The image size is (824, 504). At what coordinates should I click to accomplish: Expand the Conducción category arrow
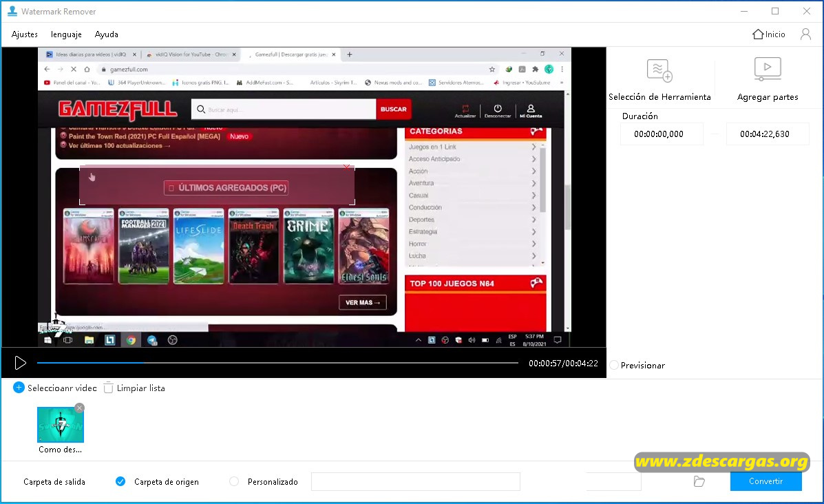click(534, 208)
